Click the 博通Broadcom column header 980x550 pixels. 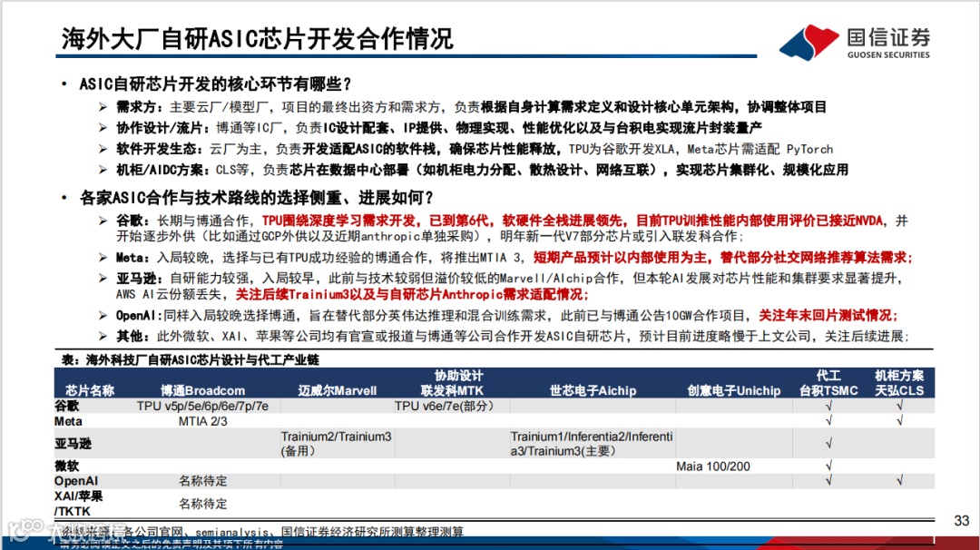pos(202,390)
